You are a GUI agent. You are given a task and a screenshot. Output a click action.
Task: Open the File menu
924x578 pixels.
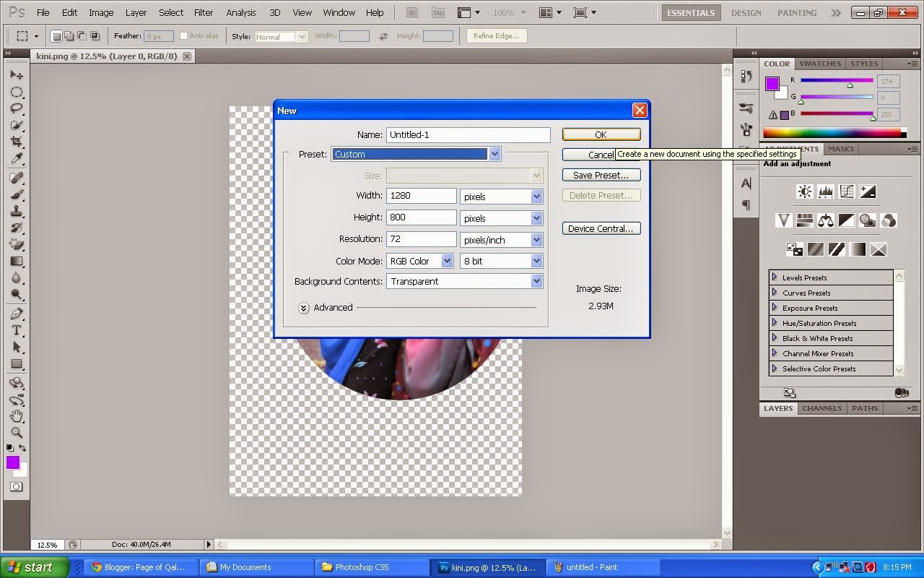coord(43,12)
